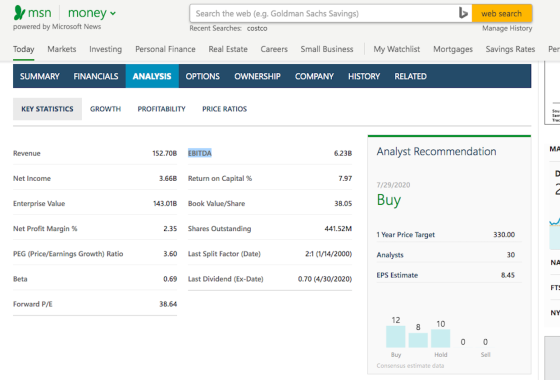The width and height of the screenshot is (560, 380).
Task: Click the highlighted EBITDA label
Action: (200, 153)
